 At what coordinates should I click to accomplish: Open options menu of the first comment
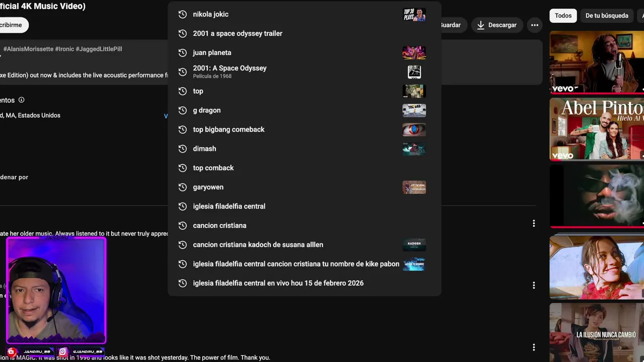click(534, 223)
